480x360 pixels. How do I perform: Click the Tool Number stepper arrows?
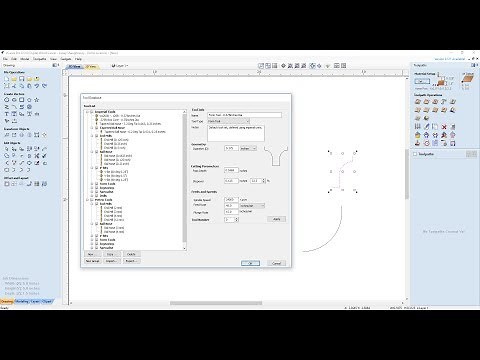pos(237,219)
